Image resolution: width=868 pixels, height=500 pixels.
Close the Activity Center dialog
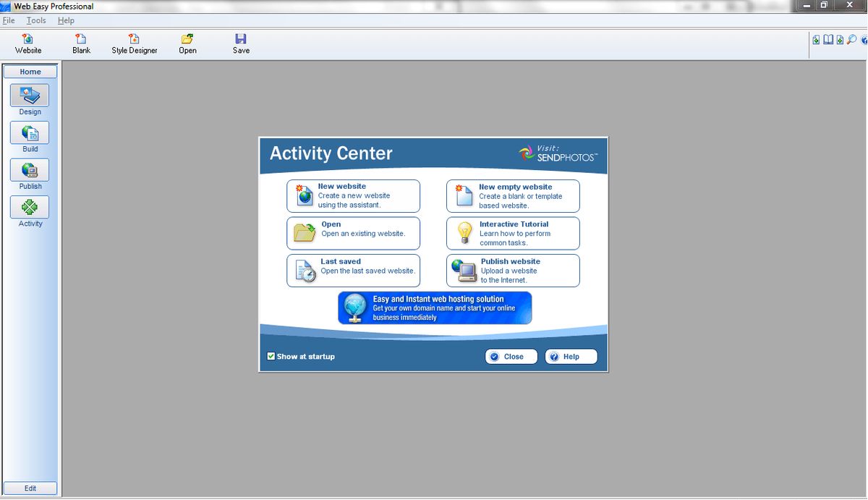click(x=511, y=356)
